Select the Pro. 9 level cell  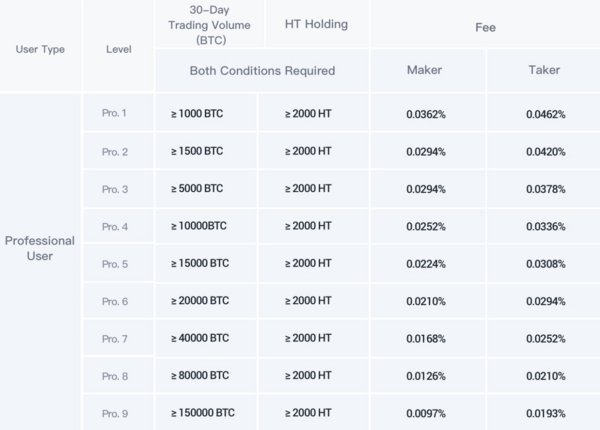(x=115, y=412)
